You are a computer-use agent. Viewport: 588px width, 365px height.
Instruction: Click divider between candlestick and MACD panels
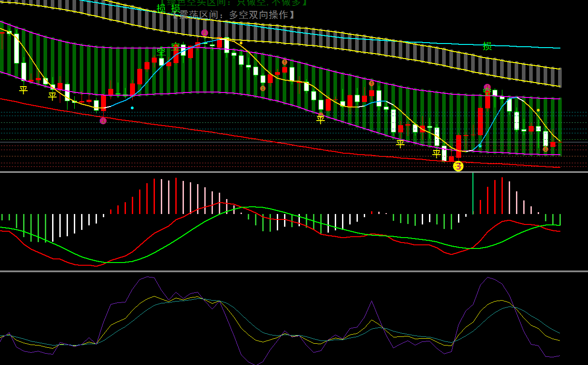pyautogui.click(x=294, y=172)
